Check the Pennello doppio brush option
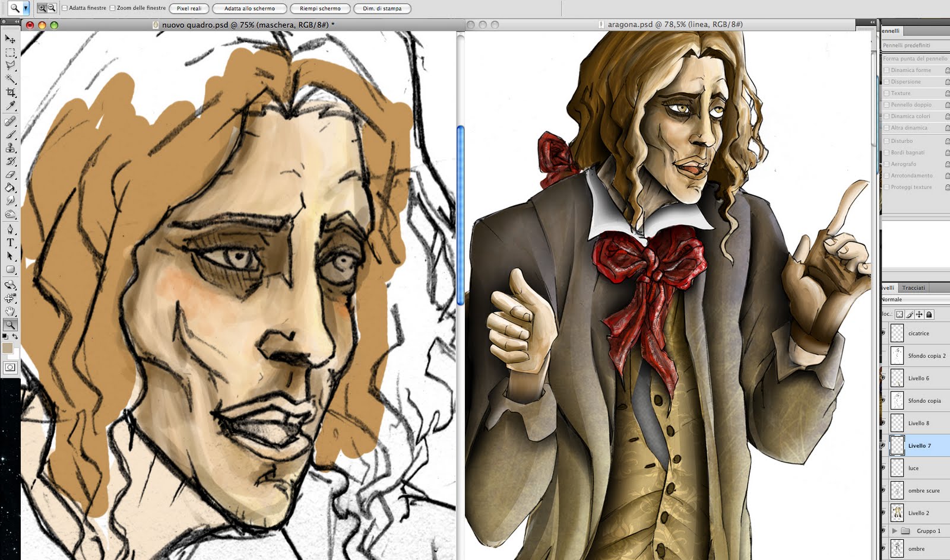 coord(886,105)
